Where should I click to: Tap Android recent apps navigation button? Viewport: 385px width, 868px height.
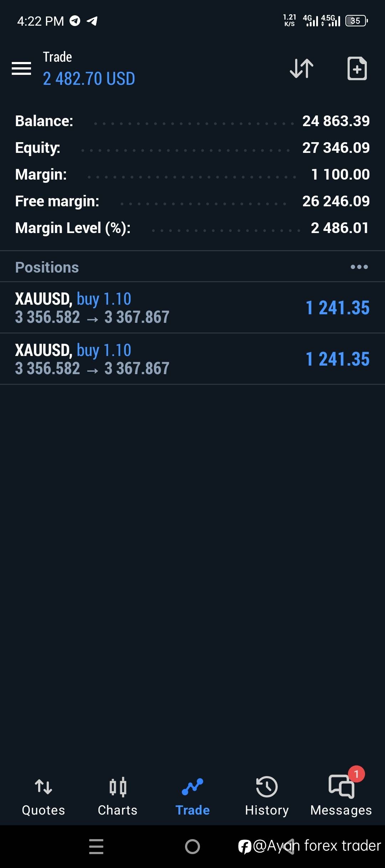click(96, 846)
